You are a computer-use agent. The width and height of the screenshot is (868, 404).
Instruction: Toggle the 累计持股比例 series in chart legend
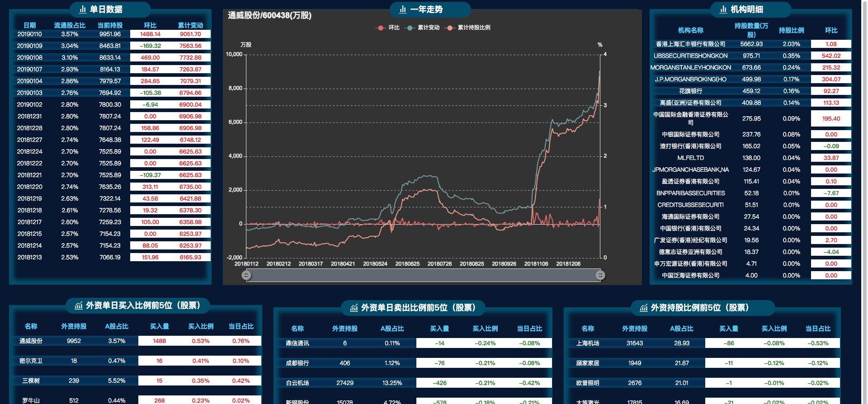tap(467, 28)
